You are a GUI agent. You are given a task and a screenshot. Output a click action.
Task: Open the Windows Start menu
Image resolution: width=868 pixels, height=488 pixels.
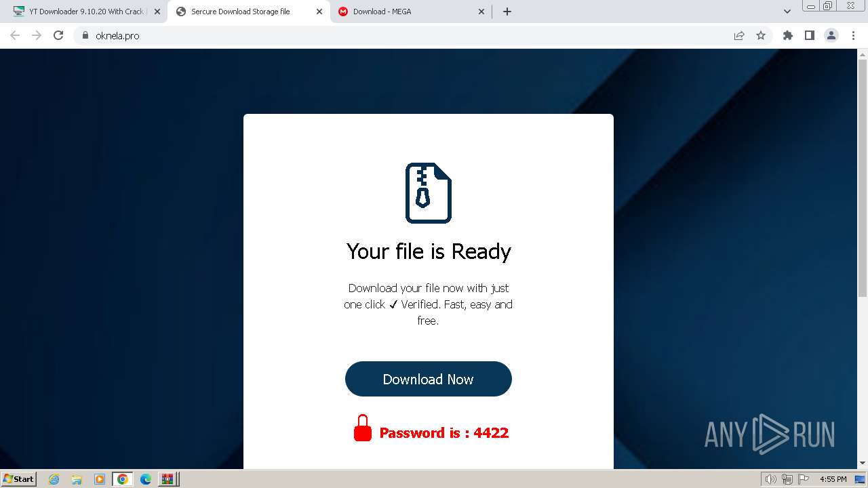(18, 479)
